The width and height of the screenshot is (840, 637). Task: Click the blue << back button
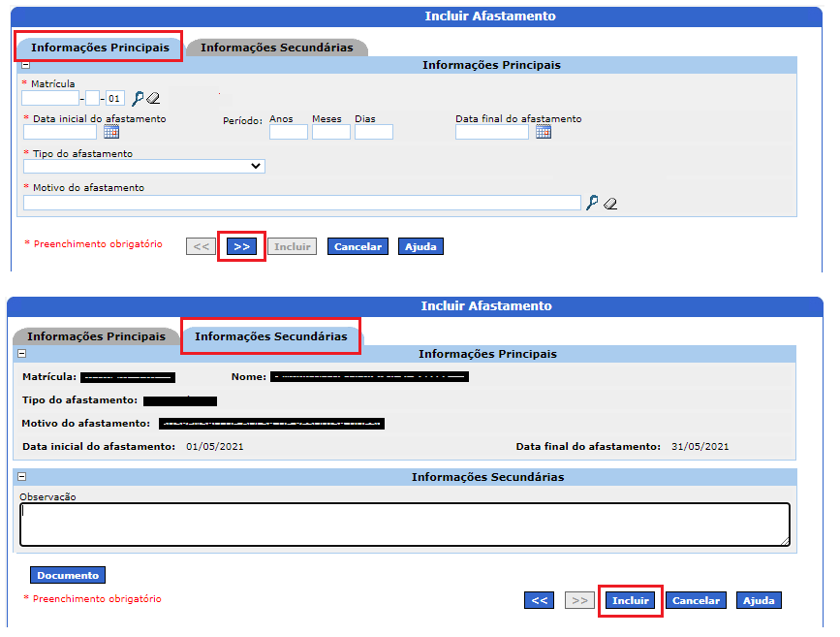[540, 600]
